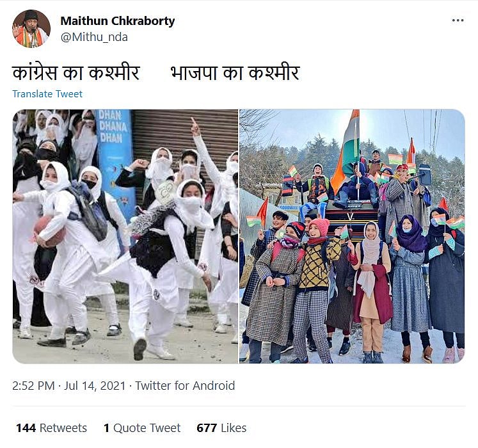Select the Hindi text भाजपा का कश्मीर
This screenshot has height=448, width=478.
coord(235,73)
